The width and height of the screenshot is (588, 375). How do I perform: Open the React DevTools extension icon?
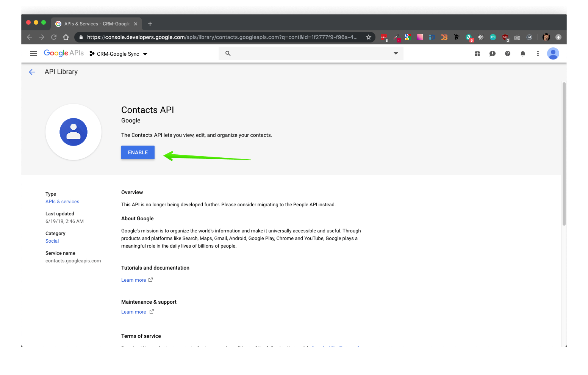tap(480, 37)
